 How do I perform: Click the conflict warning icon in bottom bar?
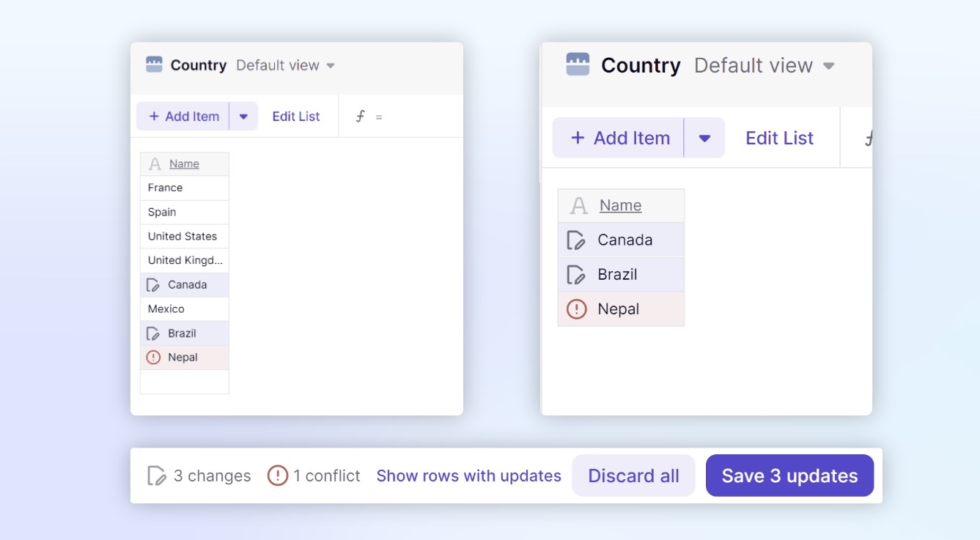(278, 476)
